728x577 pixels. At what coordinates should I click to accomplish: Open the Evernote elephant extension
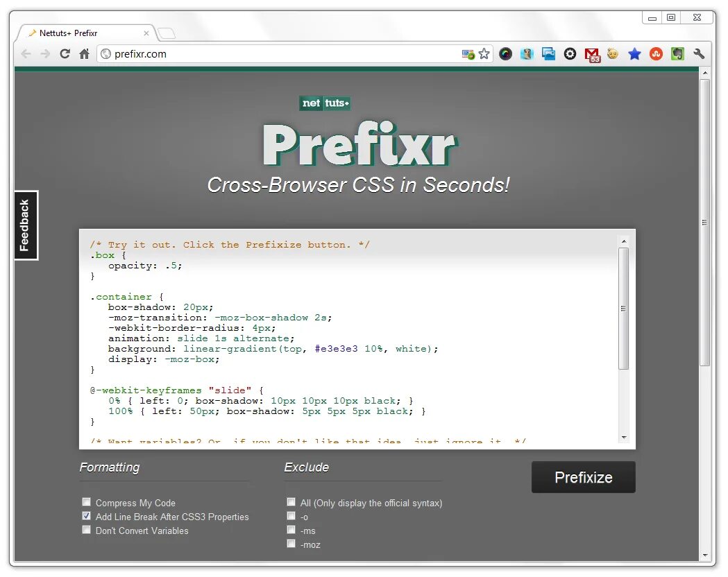coord(677,54)
